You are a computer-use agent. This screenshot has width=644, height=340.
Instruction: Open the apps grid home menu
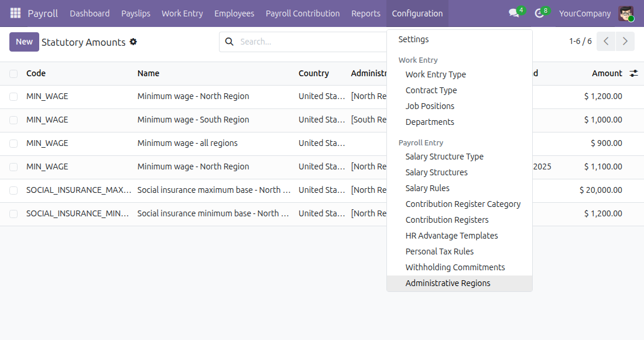coord(15,13)
